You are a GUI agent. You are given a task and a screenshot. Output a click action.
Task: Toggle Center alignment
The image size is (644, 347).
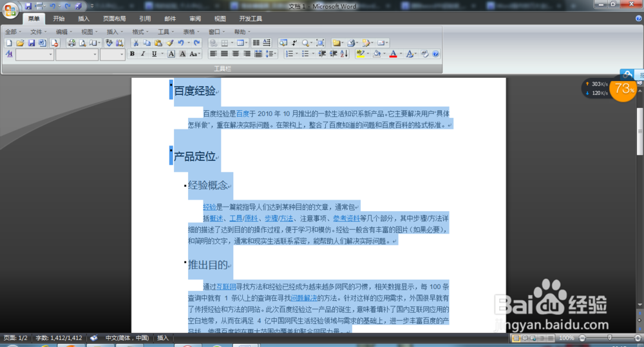[x=236, y=54]
